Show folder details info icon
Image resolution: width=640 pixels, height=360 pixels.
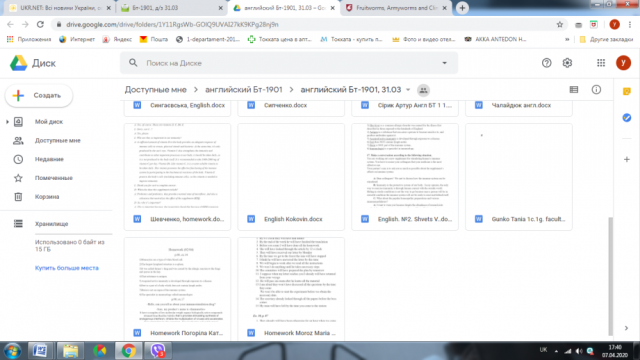596,90
